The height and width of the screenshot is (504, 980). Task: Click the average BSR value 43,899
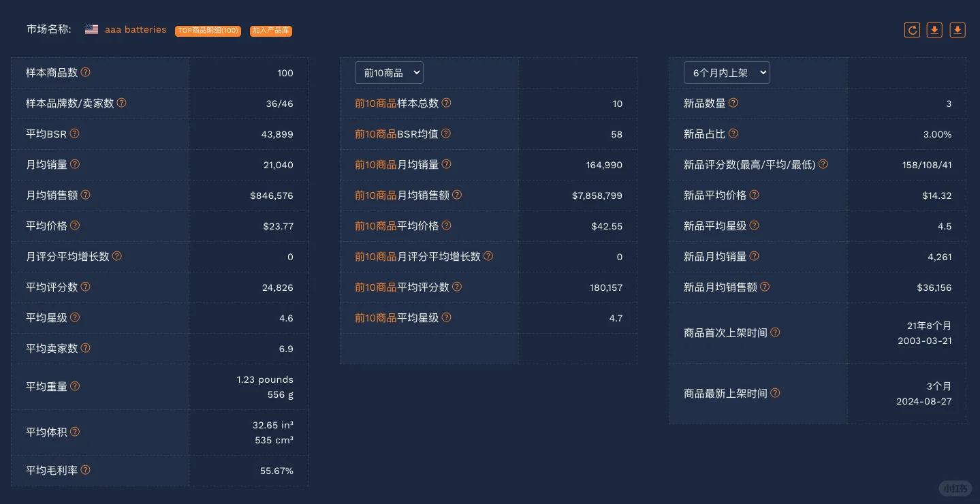click(277, 134)
